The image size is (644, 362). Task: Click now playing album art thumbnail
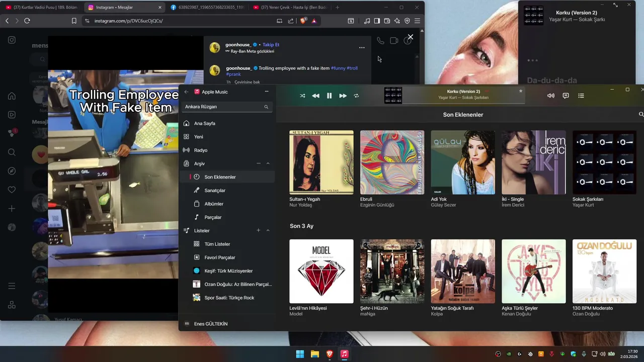tap(393, 96)
